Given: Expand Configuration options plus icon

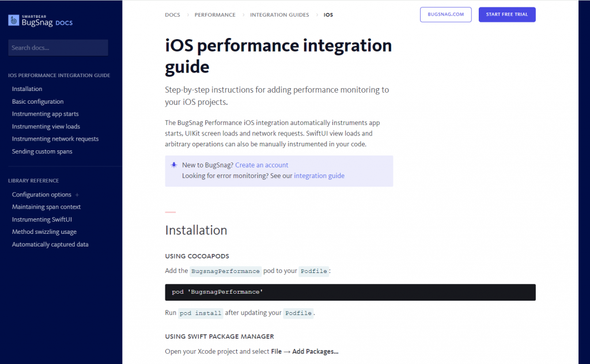Looking at the screenshot, I should click(x=77, y=195).
